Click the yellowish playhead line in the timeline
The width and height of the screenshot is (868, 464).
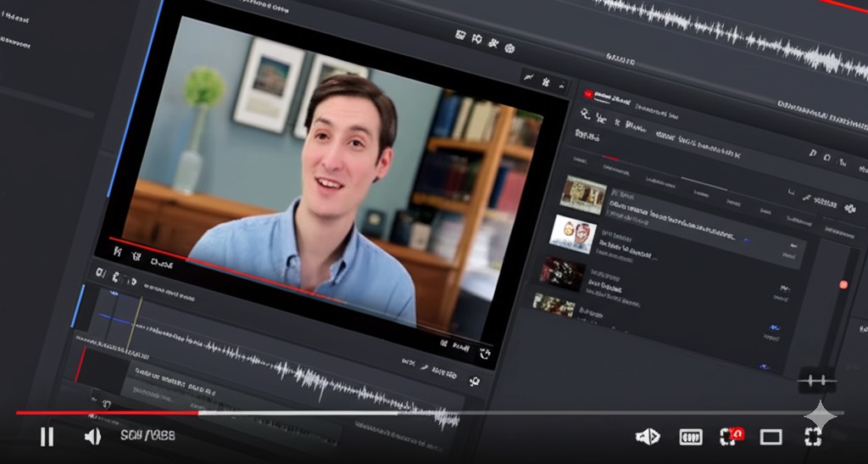click(135, 324)
